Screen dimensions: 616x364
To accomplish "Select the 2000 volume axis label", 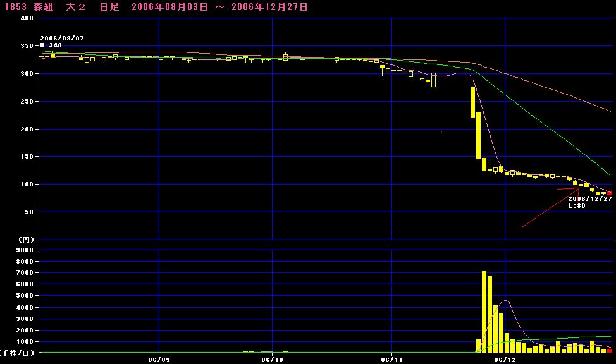I will tap(25, 331).
